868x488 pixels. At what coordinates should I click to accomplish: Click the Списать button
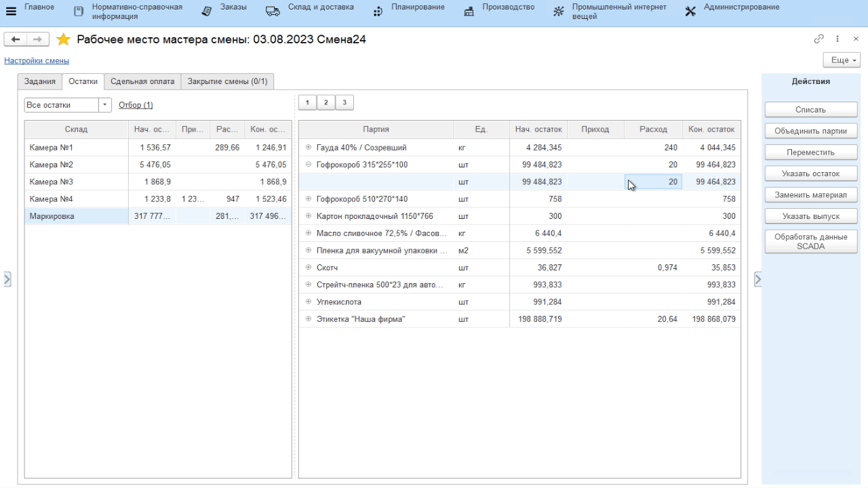coord(810,110)
